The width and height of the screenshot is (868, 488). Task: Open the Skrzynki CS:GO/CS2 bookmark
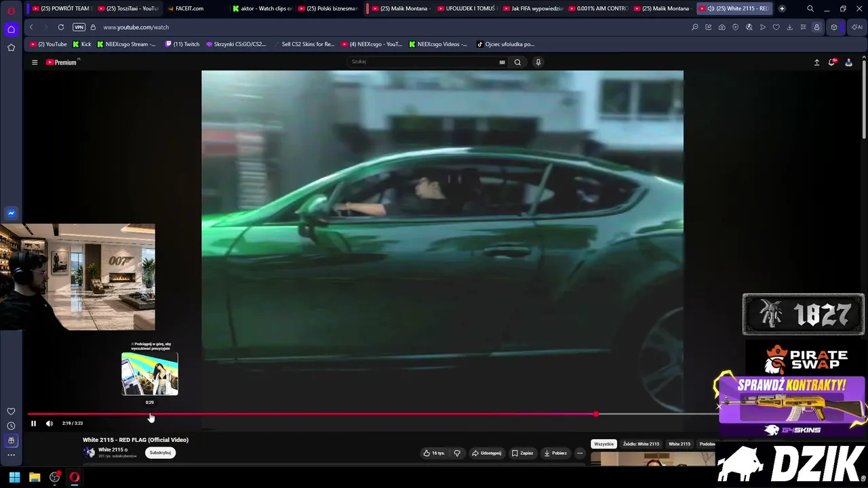pos(235,44)
